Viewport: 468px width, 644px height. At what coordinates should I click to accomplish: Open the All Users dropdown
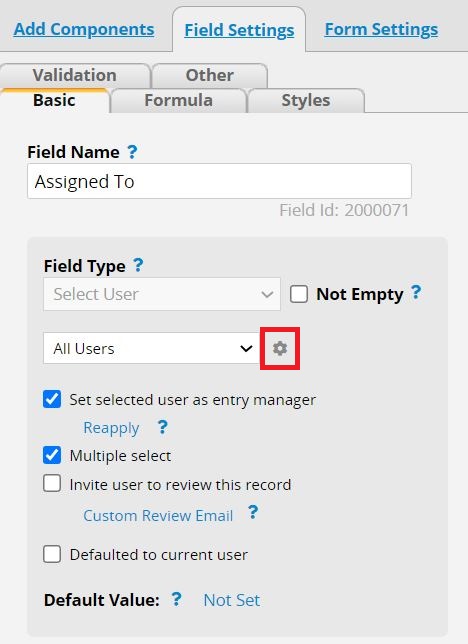point(152,348)
